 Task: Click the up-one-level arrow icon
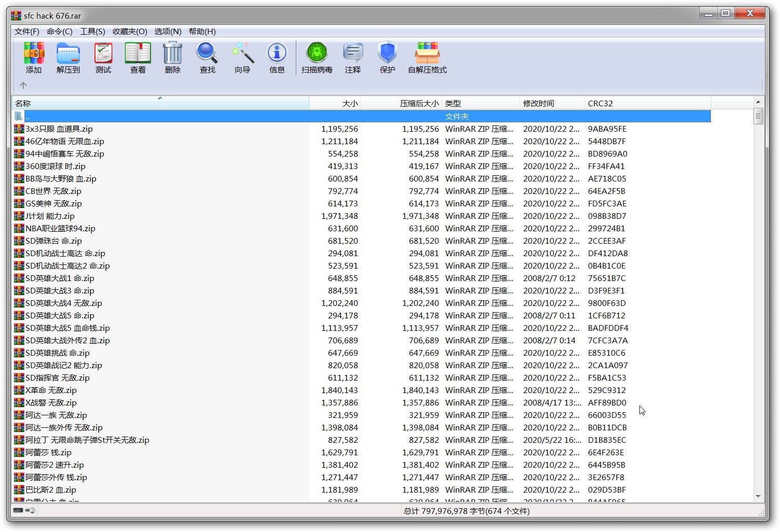[x=23, y=86]
